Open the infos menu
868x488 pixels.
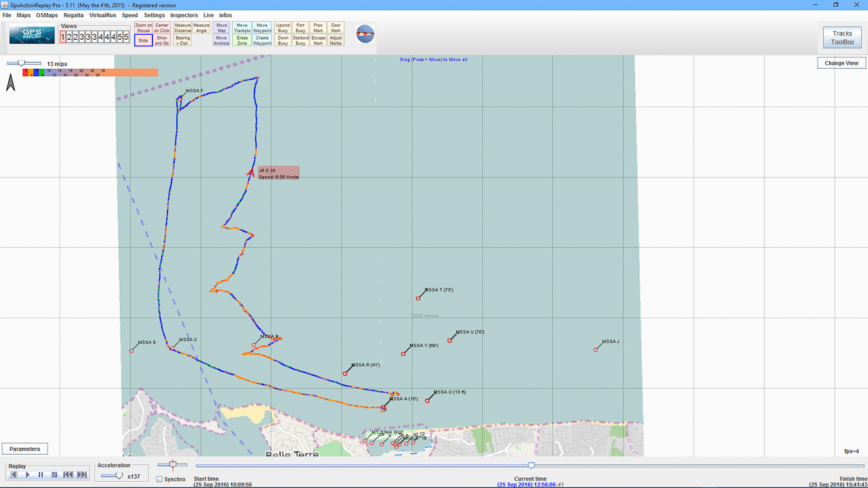225,15
